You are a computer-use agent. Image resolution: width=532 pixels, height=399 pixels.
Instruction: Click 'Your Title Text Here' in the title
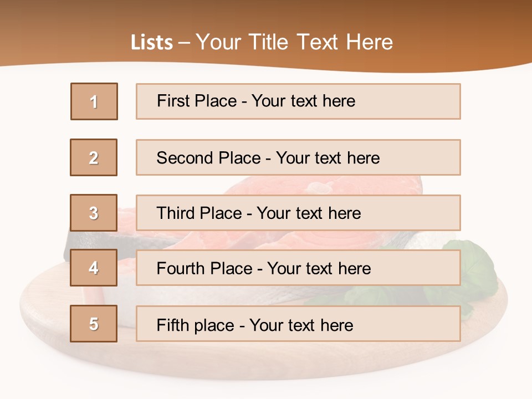coord(294,42)
